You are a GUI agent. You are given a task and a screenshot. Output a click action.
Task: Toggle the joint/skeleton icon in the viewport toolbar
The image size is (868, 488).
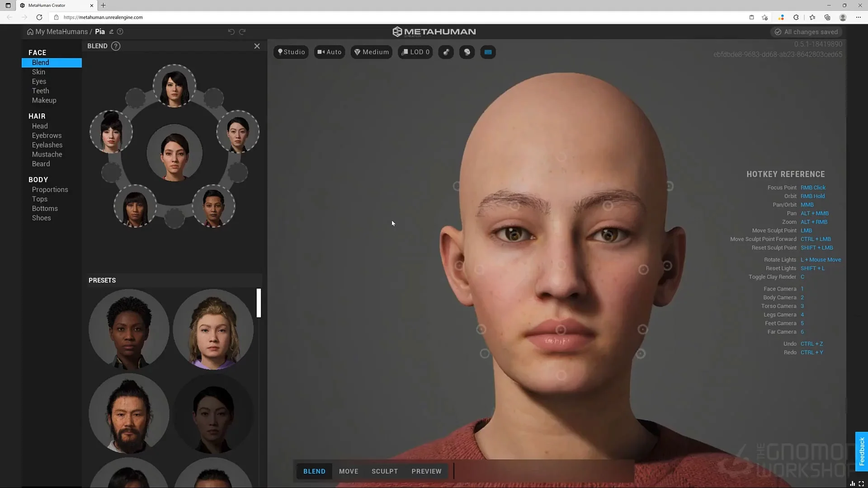(x=446, y=52)
